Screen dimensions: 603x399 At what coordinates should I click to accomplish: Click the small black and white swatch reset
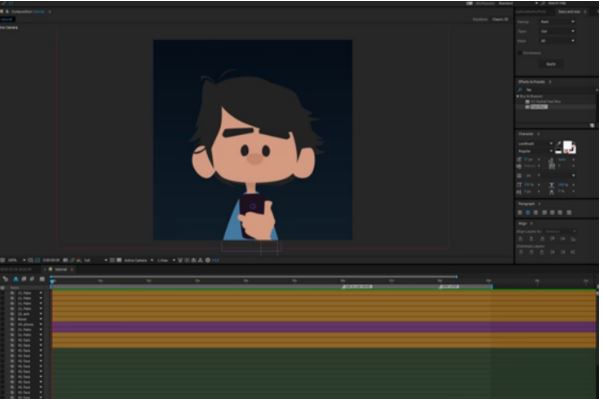point(558,151)
